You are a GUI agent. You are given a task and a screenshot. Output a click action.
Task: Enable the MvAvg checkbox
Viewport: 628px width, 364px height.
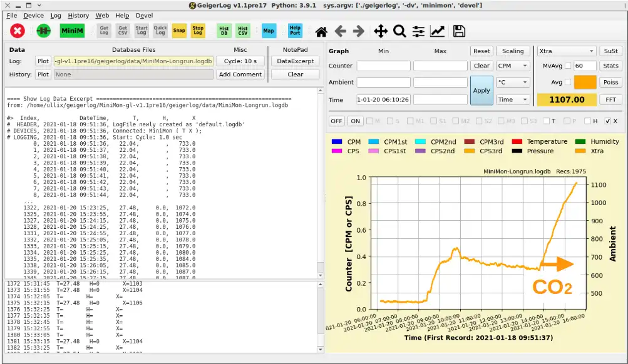pos(568,66)
